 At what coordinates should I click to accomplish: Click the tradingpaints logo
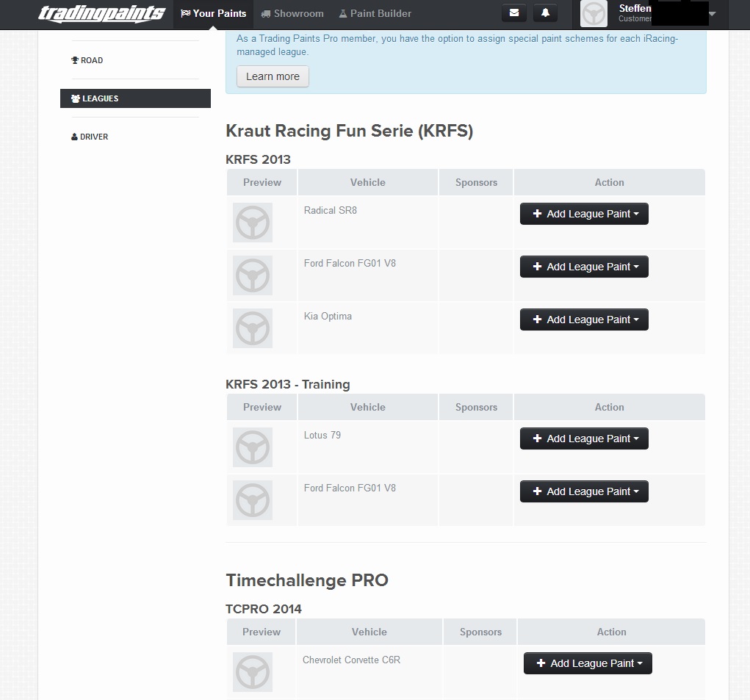(x=102, y=13)
